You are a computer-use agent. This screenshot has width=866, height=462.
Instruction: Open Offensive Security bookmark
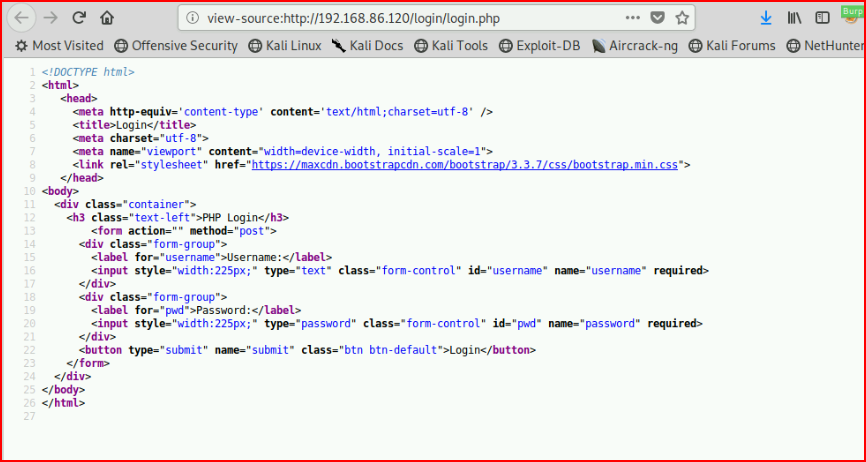[176, 46]
